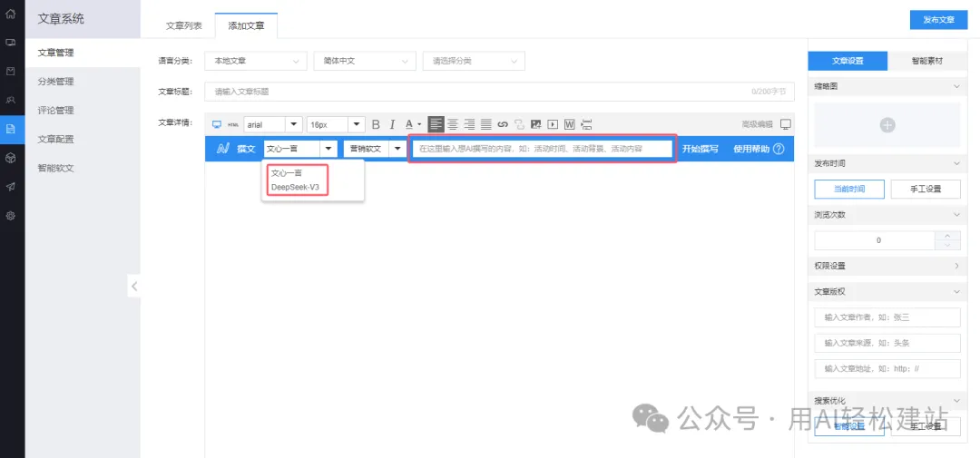Switch to the 添加文章 tab

coord(246,25)
